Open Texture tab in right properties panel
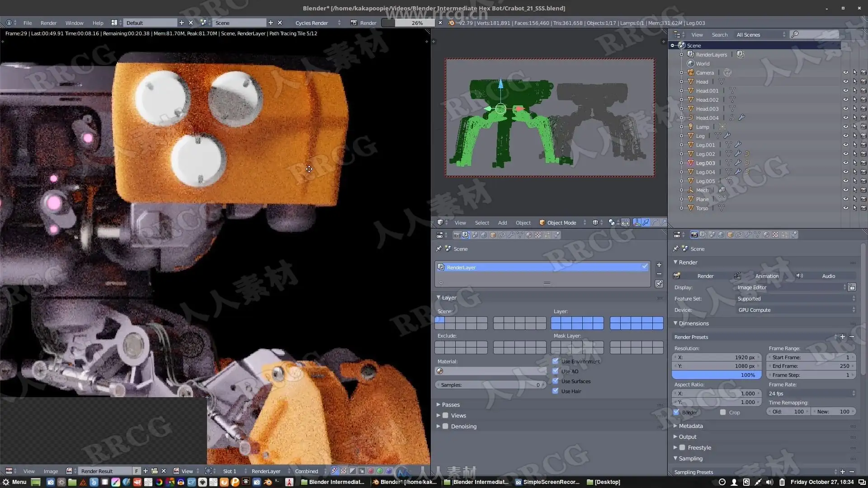868x488 pixels. tap(775, 235)
